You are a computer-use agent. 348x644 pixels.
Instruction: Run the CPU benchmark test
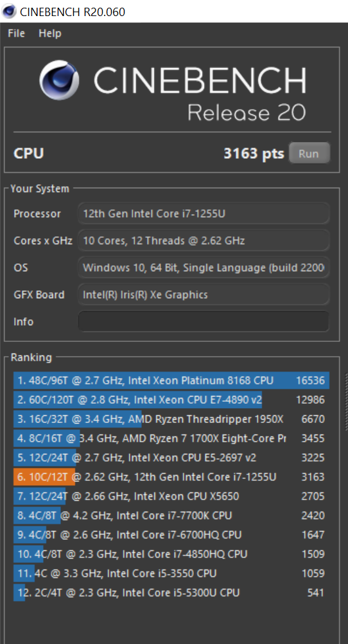pos(309,154)
